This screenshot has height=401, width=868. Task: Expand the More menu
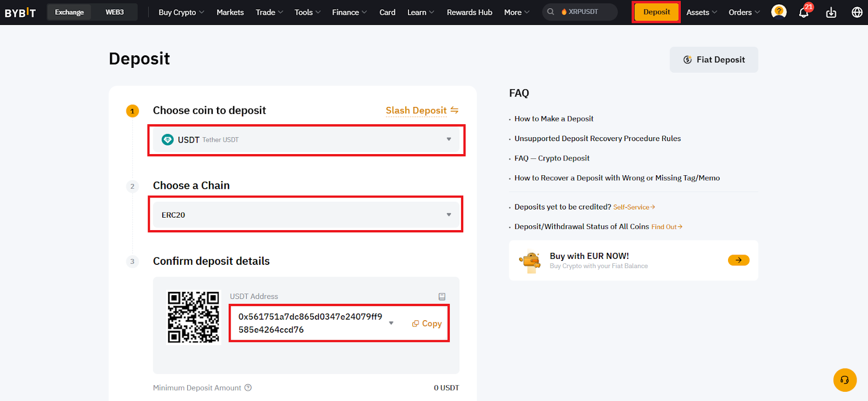tap(516, 12)
